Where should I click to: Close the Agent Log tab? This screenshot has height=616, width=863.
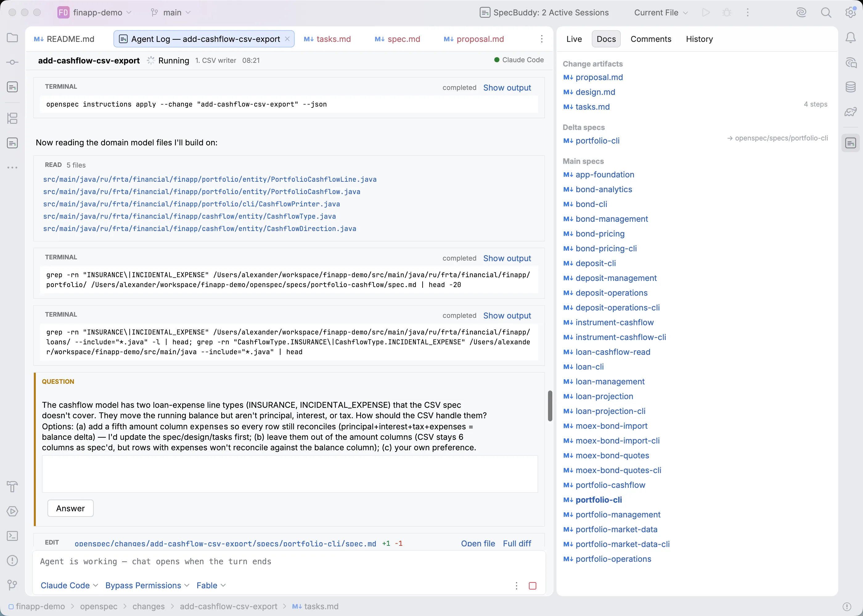coord(287,39)
